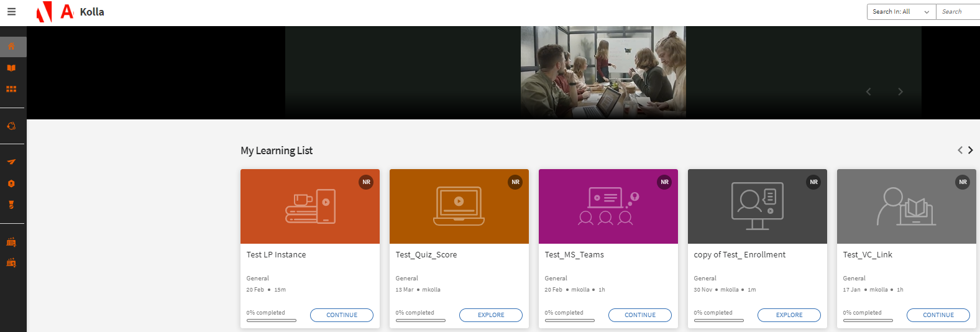Go to previous carousel banner slide
The image size is (980, 332).
click(868, 92)
